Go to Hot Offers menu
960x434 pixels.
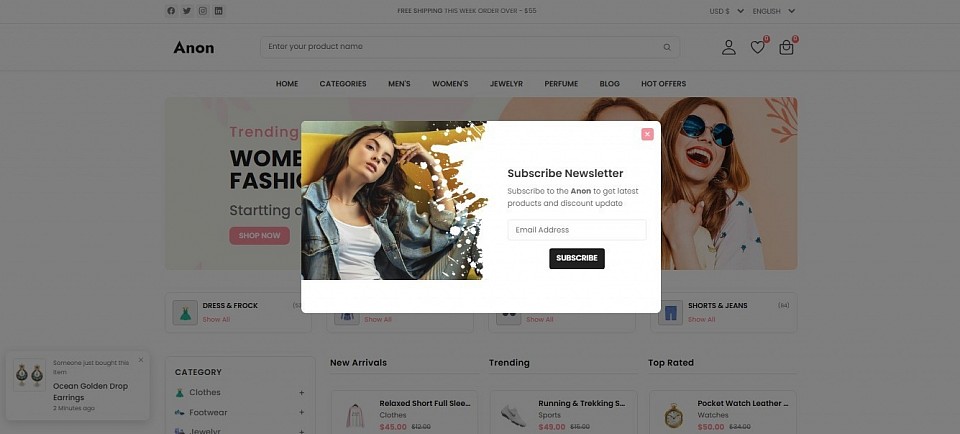pyautogui.click(x=663, y=84)
